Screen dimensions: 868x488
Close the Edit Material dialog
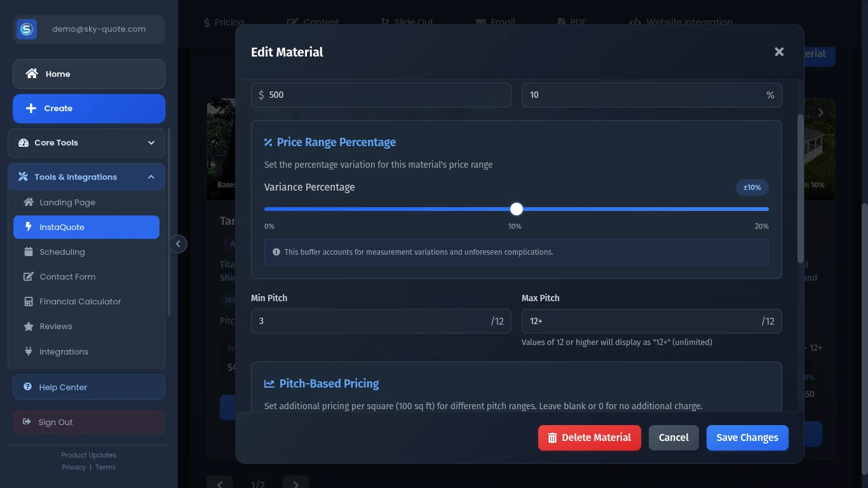click(779, 52)
